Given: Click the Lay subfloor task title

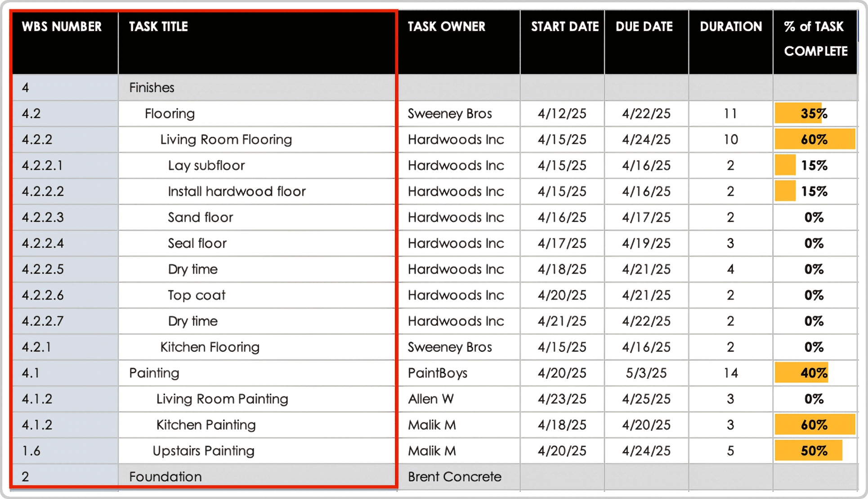Looking at the screenshot, I should tap(206, 165).
